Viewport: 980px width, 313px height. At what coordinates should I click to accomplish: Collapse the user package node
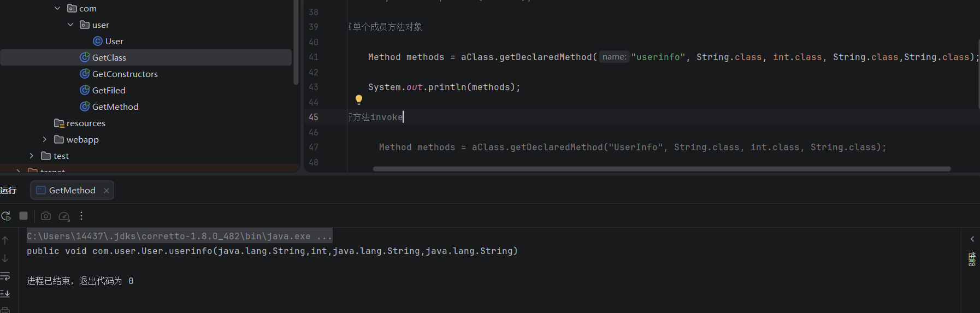[70, 25]
